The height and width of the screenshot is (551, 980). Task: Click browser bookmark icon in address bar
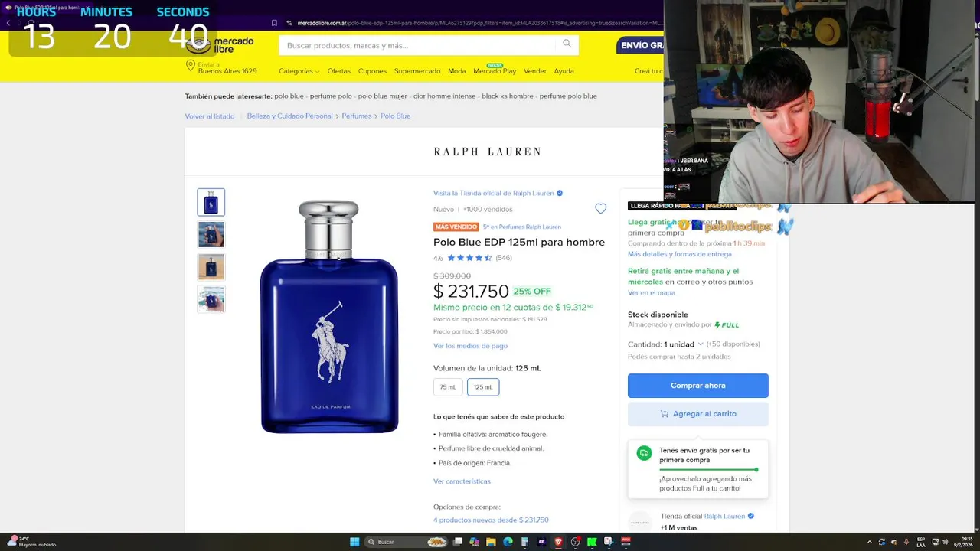(274, 23)
